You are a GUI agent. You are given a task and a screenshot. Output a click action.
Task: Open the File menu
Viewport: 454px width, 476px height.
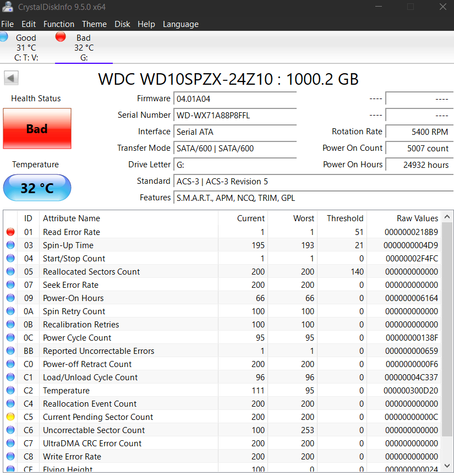pos(7,24)
